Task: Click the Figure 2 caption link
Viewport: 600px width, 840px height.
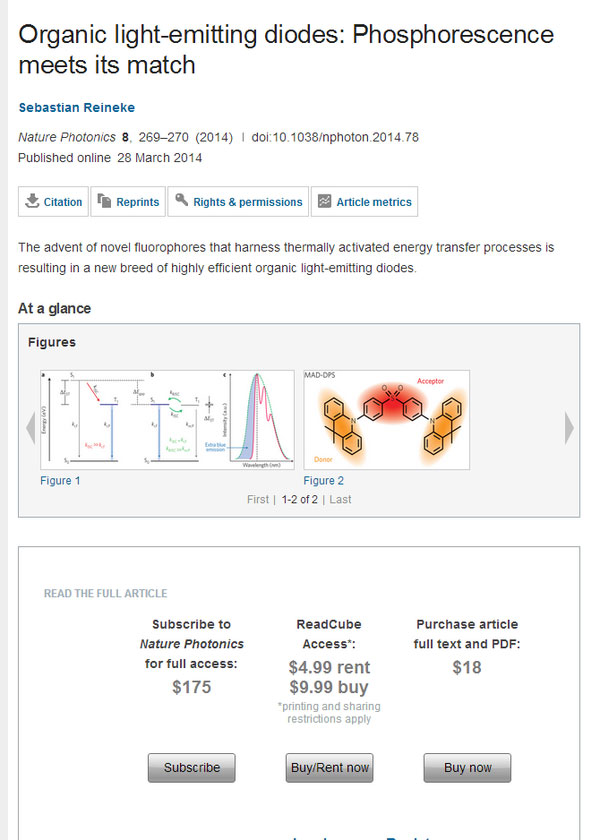Action: coord(324,481)
